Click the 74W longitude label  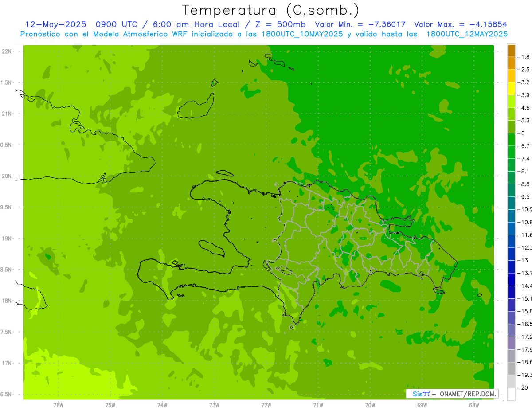tap(162, 405)
